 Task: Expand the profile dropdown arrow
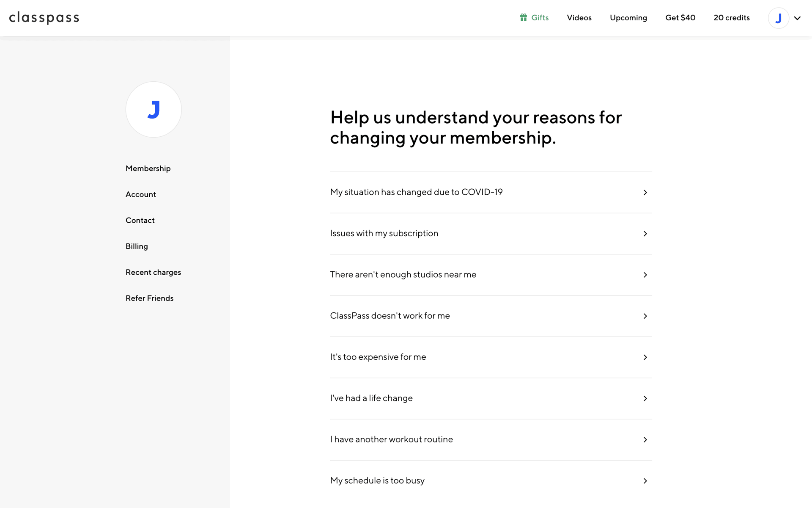(x=797, y=18)
